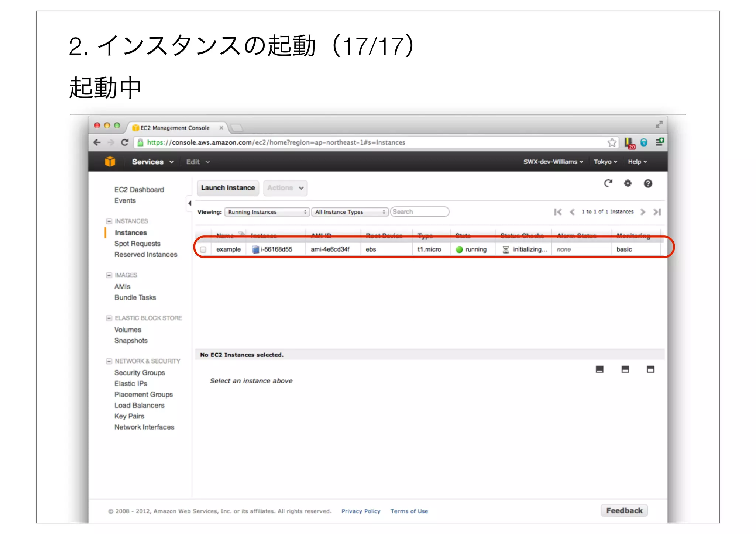Click the Launch Instance button
The height and width of the screenshot is (534, 756).
[x=228, y=188]
